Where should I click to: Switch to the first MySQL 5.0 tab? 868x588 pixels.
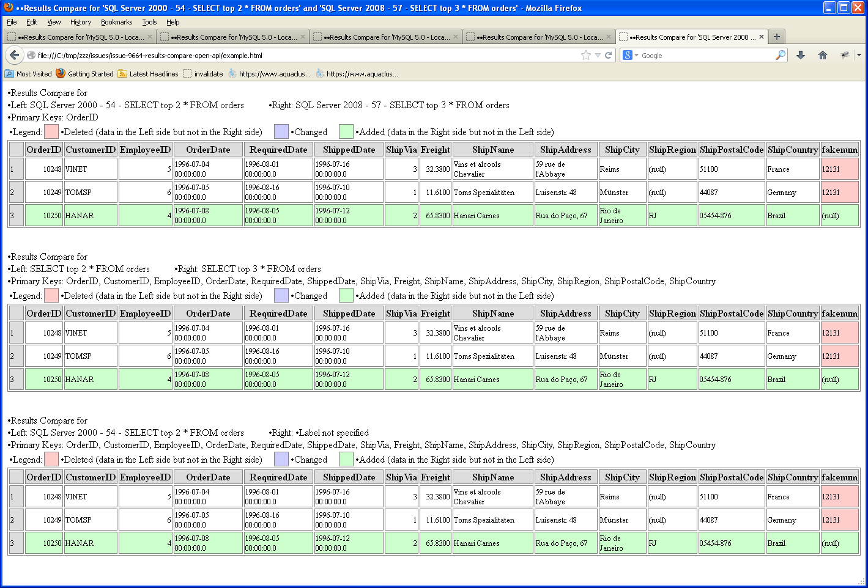click(80, 37)
